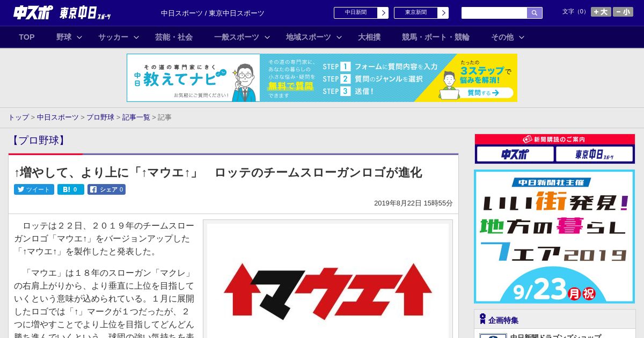Decrease font size with the 小 button
The width and height of the screenshot is (644, 338).
point(623,12)
